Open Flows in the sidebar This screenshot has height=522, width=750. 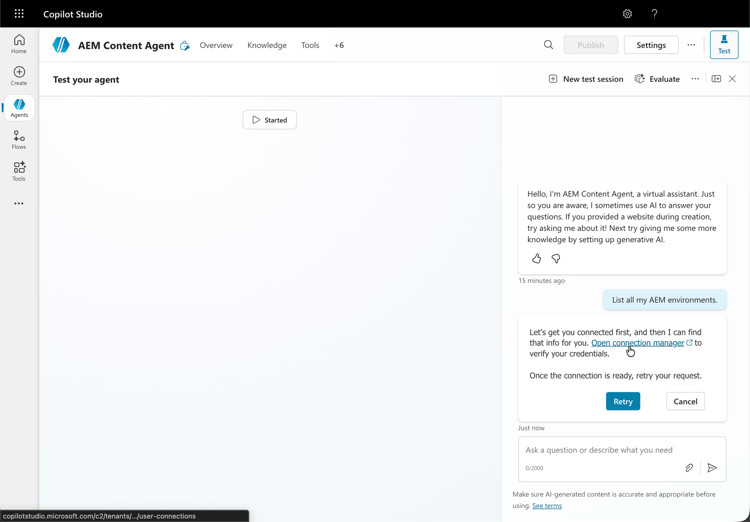[19, 140]
